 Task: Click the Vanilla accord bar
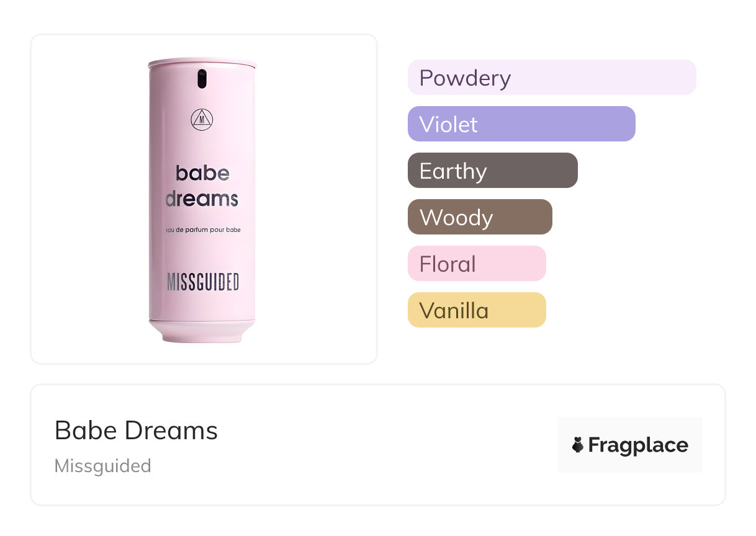click(476, 310)
